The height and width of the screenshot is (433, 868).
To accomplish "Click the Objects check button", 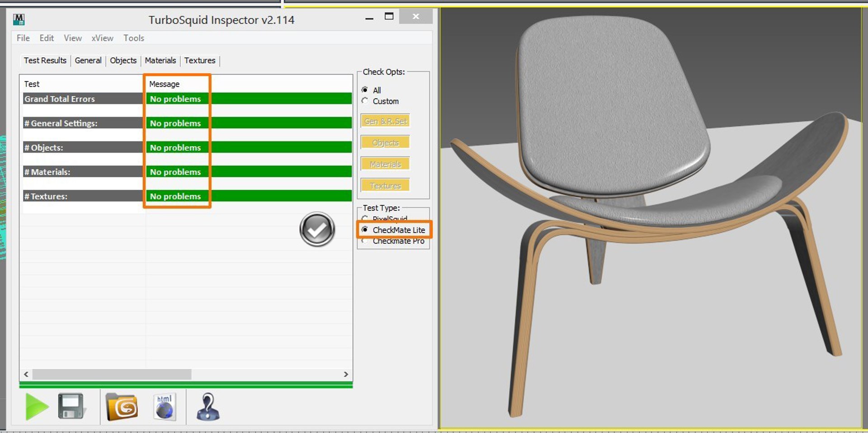I will [386, 143].
